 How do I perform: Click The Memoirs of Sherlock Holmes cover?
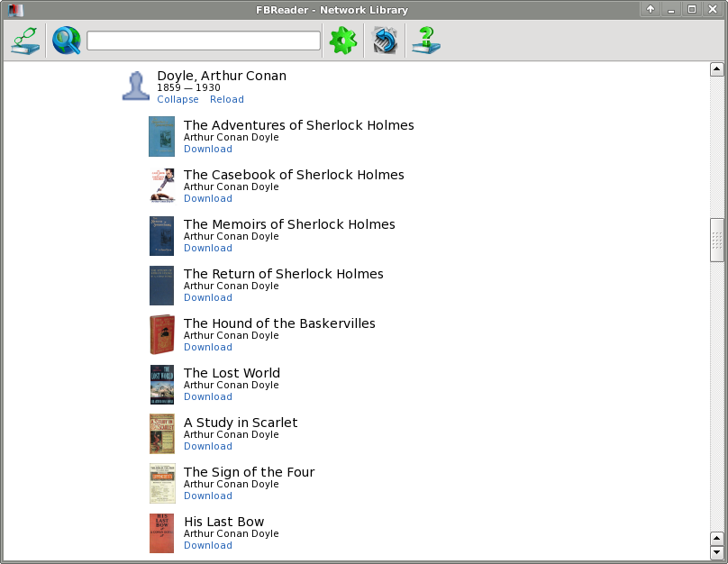click(161, 236)
